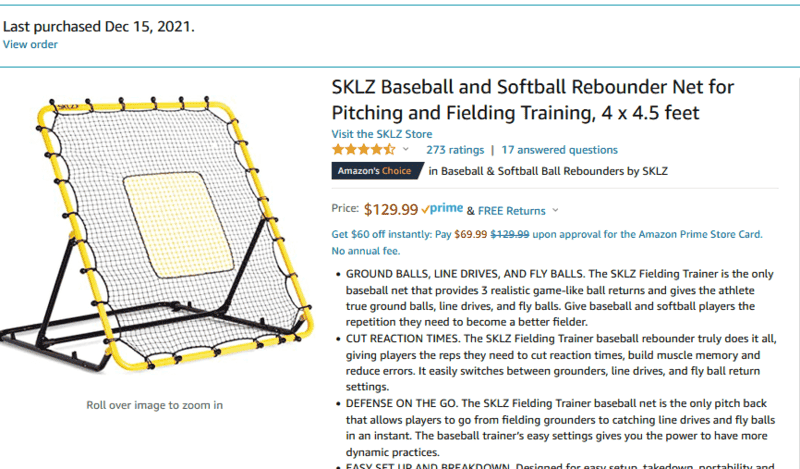Click the rebounder net product image
This screenshot has height=469, width=800.
[156, 232]
